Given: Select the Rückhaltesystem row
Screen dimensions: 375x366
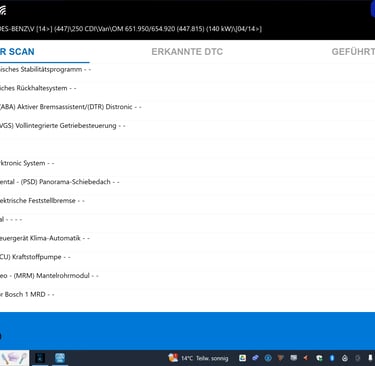Looking at the screenshot, I should [187, 88].
